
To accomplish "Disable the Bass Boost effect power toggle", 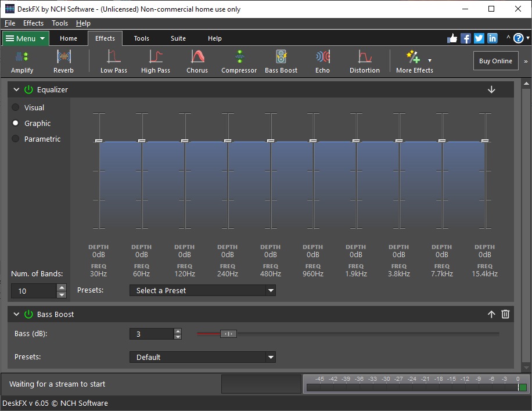I will [28, 314].
